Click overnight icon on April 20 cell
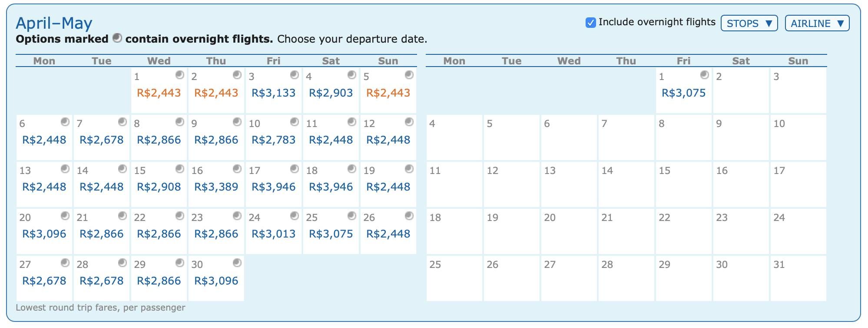 (x=65, y=216)
